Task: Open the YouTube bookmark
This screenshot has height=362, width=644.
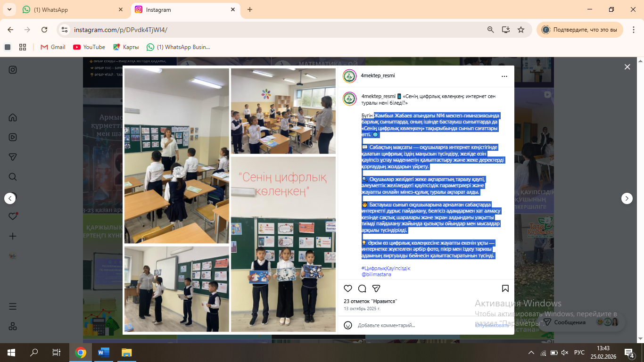Action: (89, 47)
